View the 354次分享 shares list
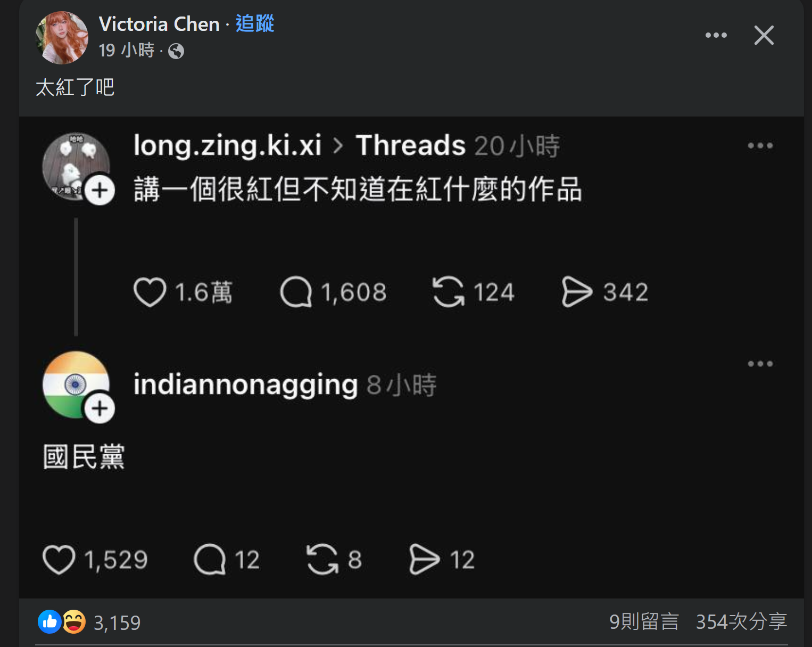 [x=741, y=621]
